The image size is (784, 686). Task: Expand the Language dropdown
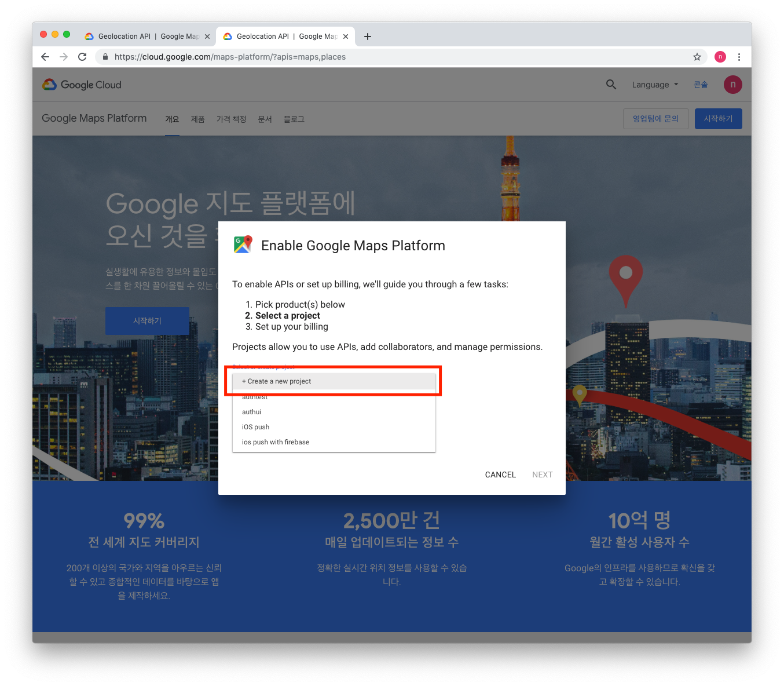pos(655,85)
